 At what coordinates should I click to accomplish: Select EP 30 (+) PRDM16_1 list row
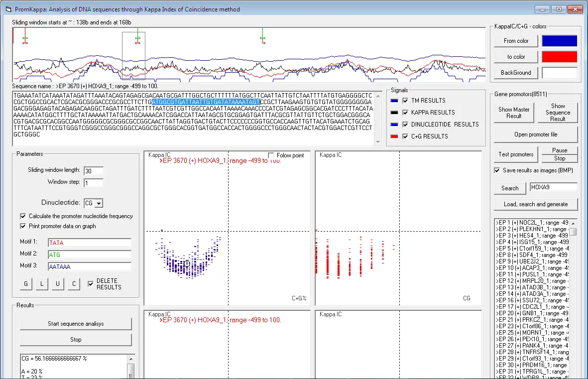pyautogui.click(x=532, y=365)
